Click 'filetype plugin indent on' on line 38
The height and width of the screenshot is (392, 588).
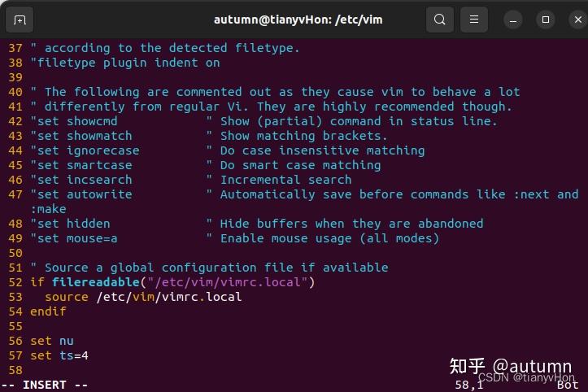(128, 63)
